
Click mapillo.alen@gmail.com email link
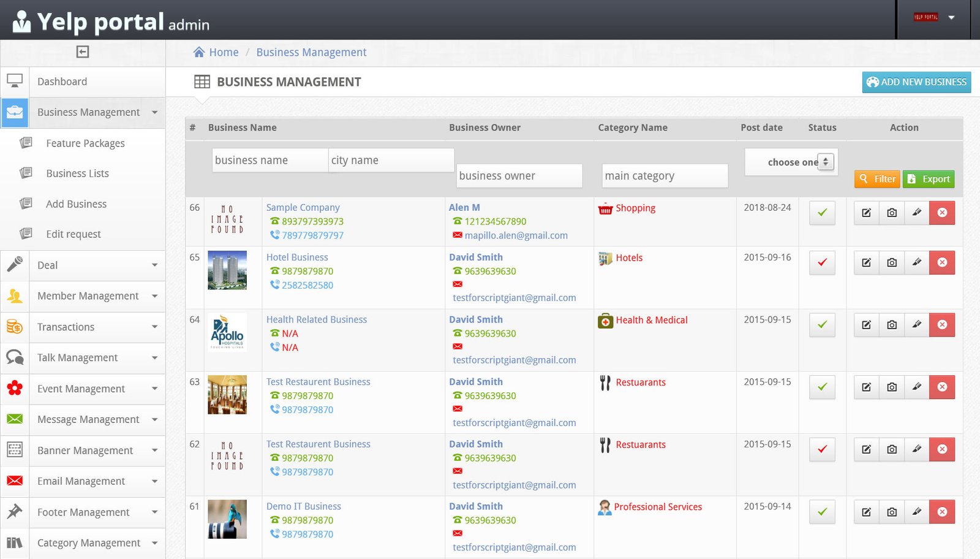click(516, 235)
